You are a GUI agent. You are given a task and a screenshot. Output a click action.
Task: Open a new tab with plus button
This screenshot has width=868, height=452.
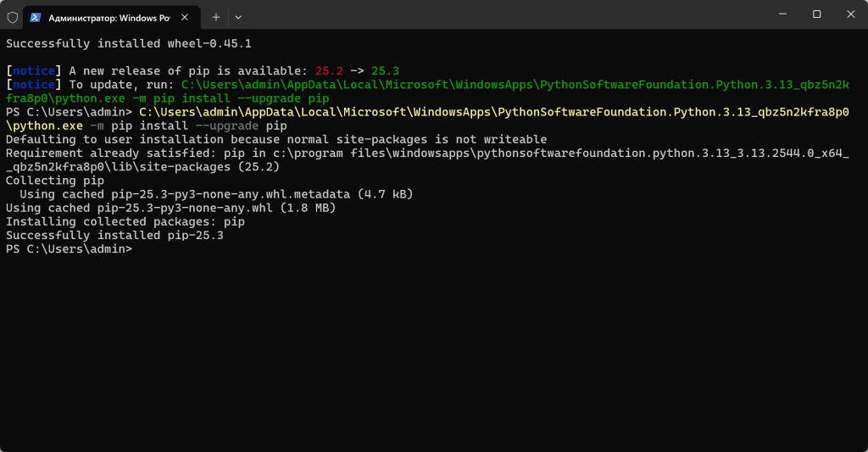point(216,16)
